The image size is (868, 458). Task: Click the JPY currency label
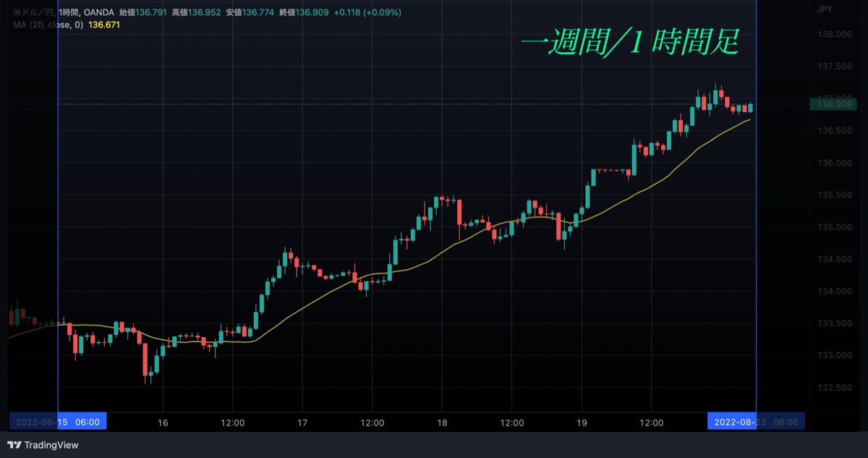pyautogui.click(x=825, y=9)
